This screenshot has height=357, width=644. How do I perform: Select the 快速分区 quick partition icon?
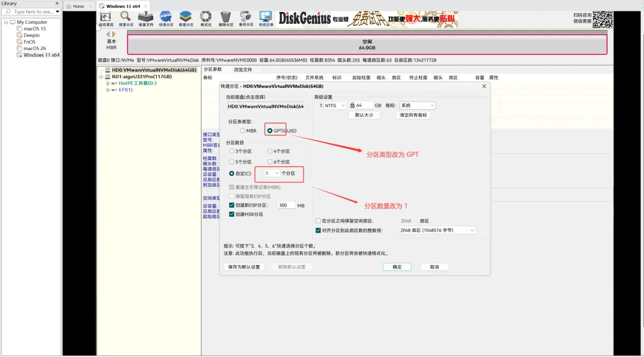tap(166, 17)
